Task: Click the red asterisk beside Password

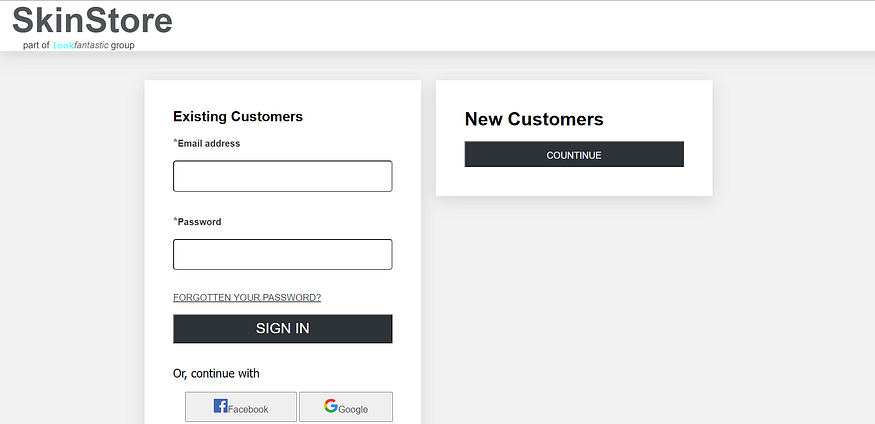Action: click(x=175, y=220)
